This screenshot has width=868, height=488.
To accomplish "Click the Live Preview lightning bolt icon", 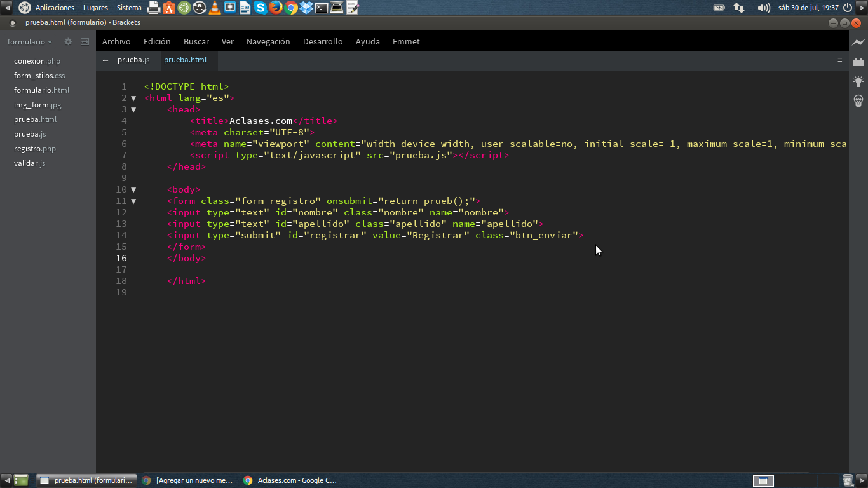I will click(x=858, y=42).
